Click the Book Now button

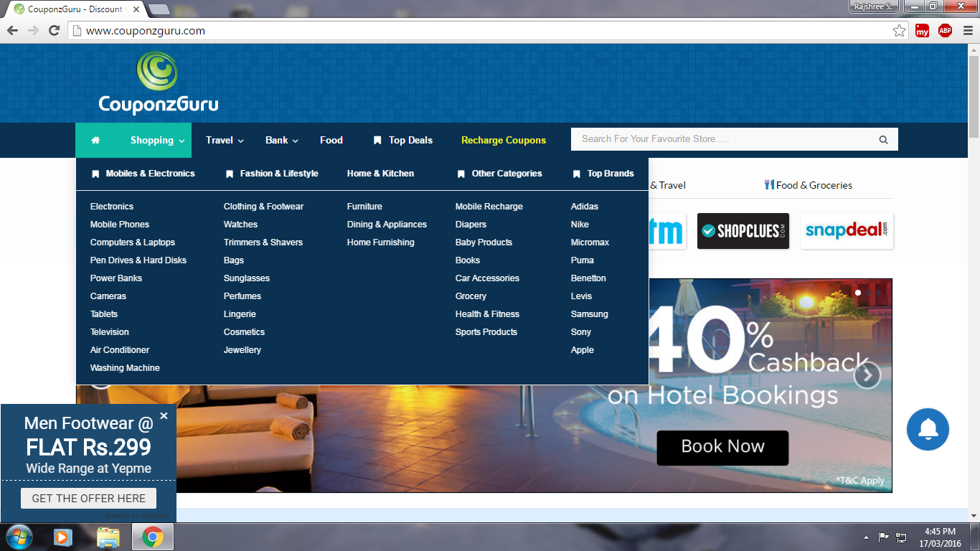click(722, 447)
